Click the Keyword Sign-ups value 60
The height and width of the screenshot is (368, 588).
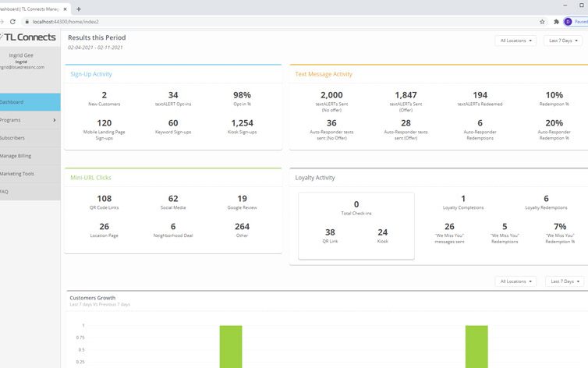pyautogui.click(x=173, y=123)
